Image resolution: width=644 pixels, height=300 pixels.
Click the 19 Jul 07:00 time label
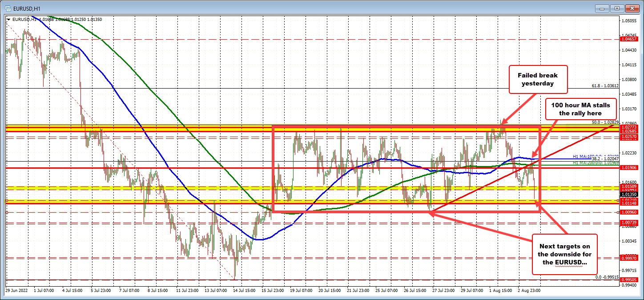301,290
